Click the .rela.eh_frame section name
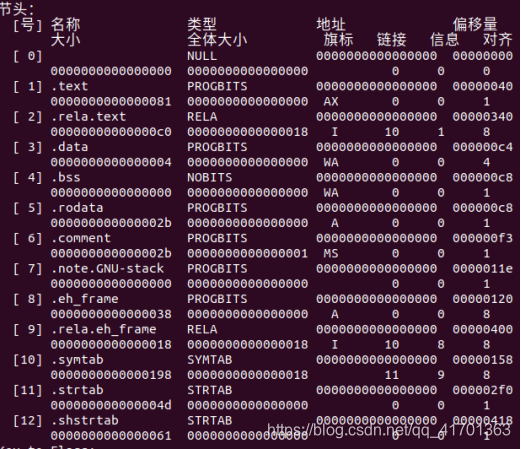This screenshot has height=449, width=521. pyautogui.click(x=104, y=329)
